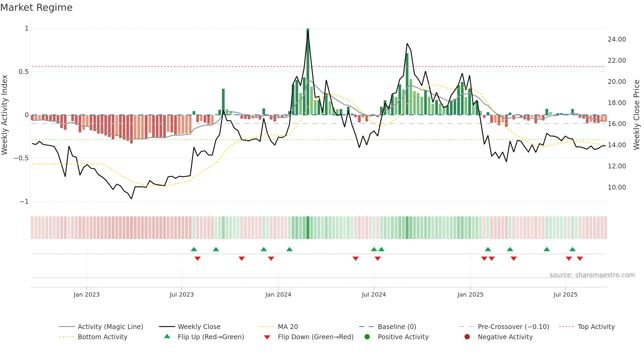This screenshot has width=644, height=362.
Task: Click the Jan 2025 x-axis label
Action: pos(470,294)
